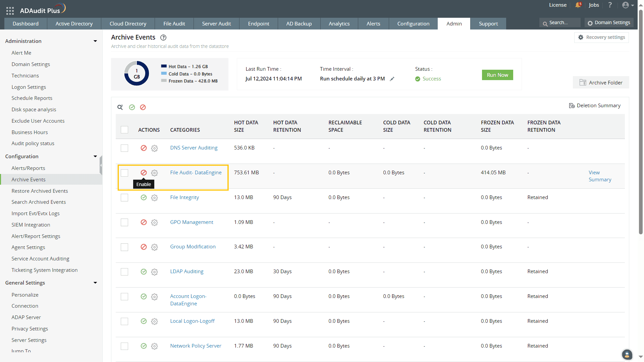Open the gear settings for DNS Server Auditing
The width and height of the screenshot is (644, 362).
pos(154,148)
